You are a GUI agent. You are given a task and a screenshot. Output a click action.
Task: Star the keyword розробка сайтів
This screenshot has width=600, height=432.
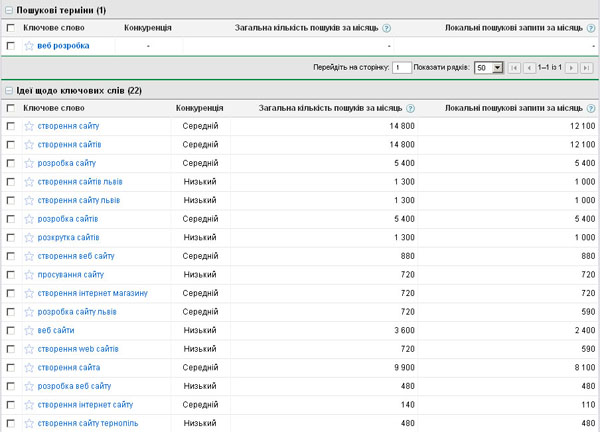(29, 219)
